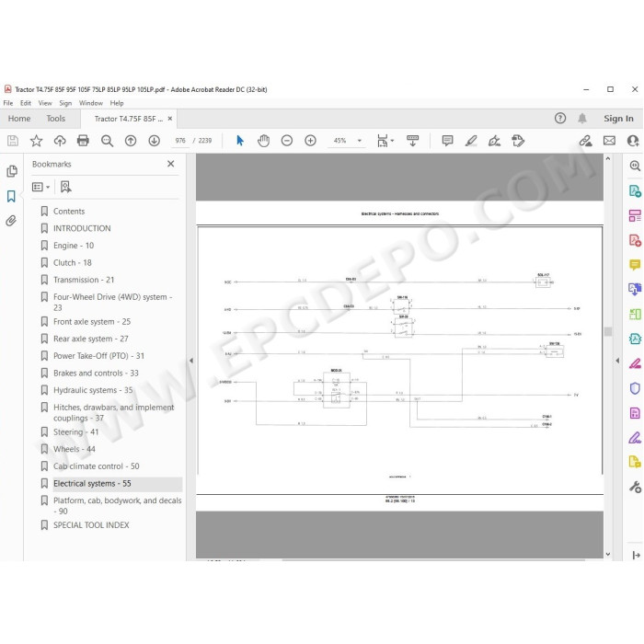Open the Contents bookmark

click(x=69, y=211)
